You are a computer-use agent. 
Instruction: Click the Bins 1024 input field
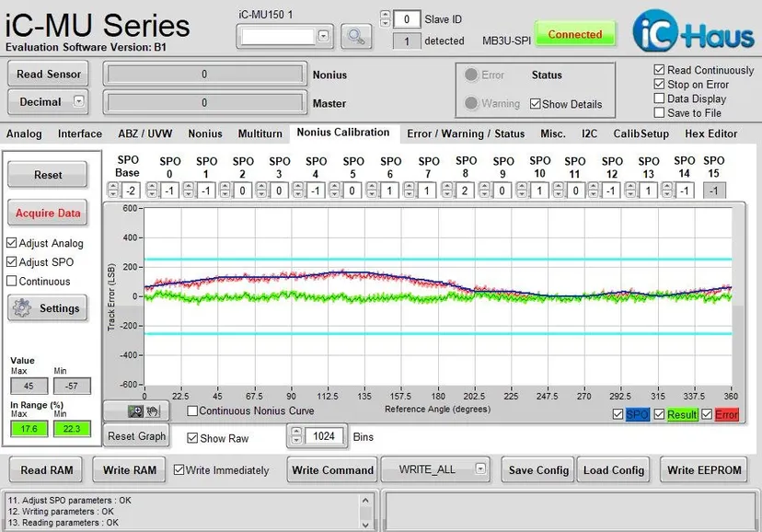[x=324, y=435]
